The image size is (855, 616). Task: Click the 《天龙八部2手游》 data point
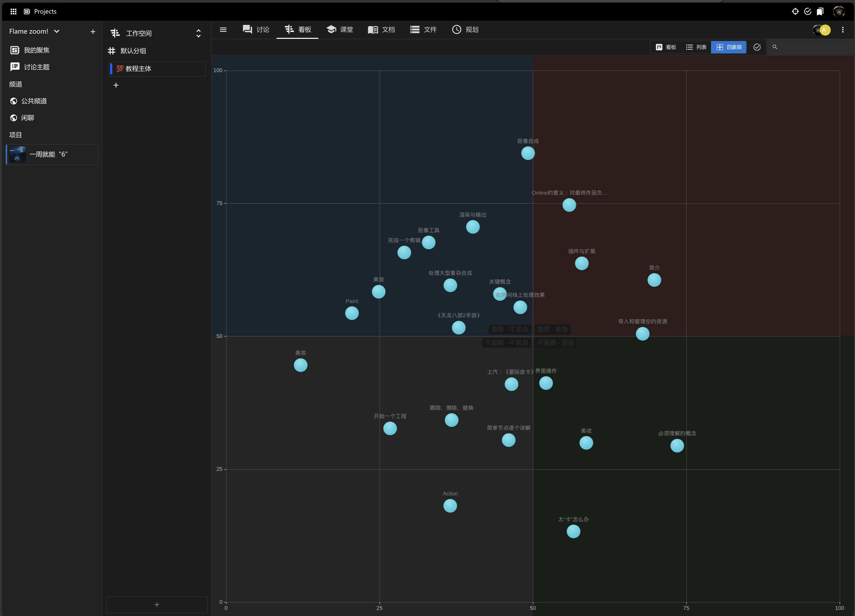458,328
